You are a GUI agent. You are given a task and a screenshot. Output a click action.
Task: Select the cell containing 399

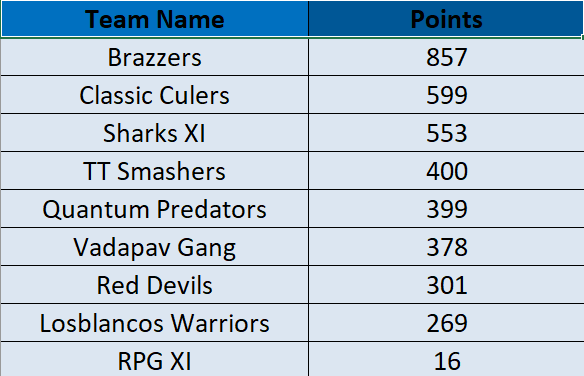pos(446,209)
